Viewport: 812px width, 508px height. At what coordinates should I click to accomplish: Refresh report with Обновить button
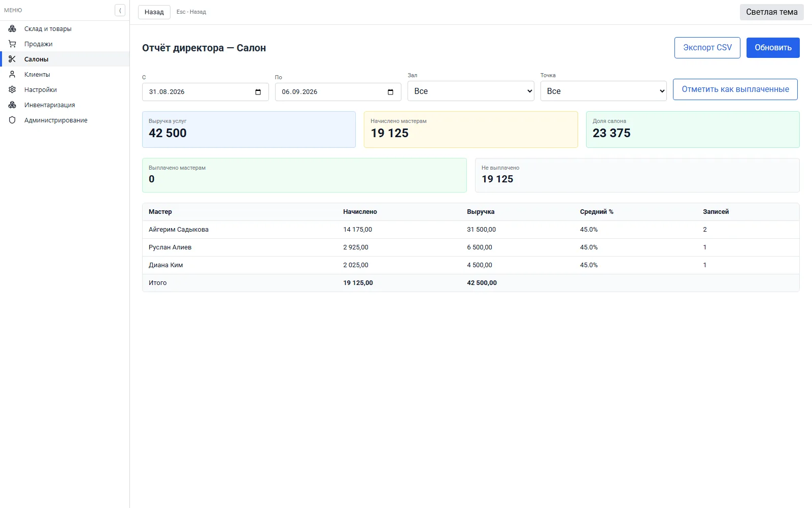pyautogui.click(x=773, y=48)
